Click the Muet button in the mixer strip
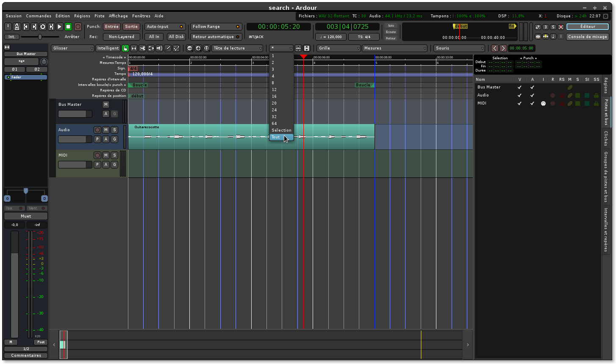 click(x=26, y=216)
